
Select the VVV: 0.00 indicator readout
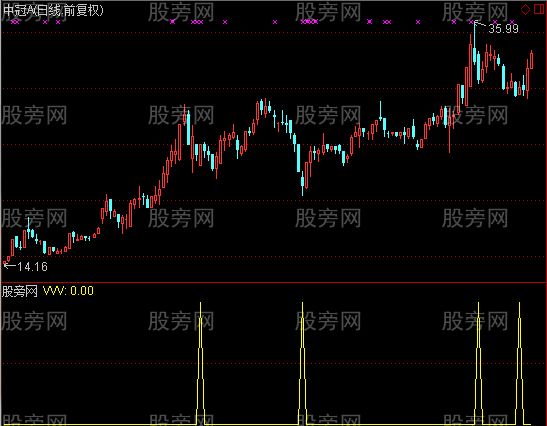[x=68, y=291]
